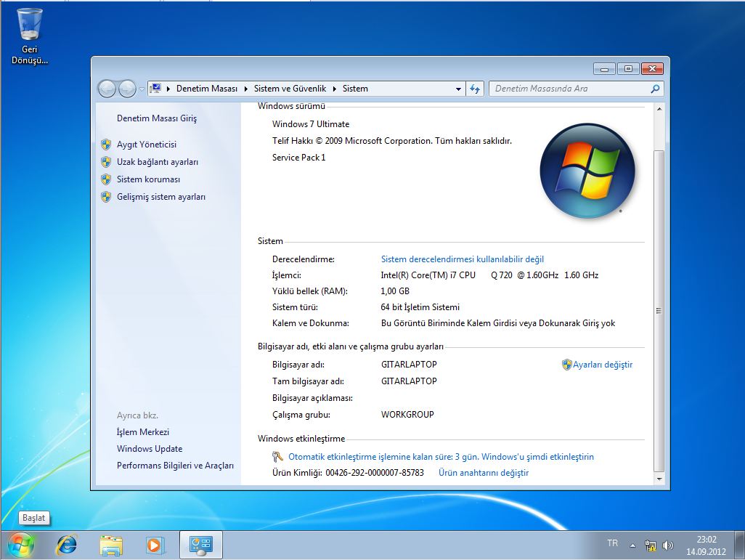Click the Back navigation arrow
Viewport: 745px width, 560px height.
(107, 89)
